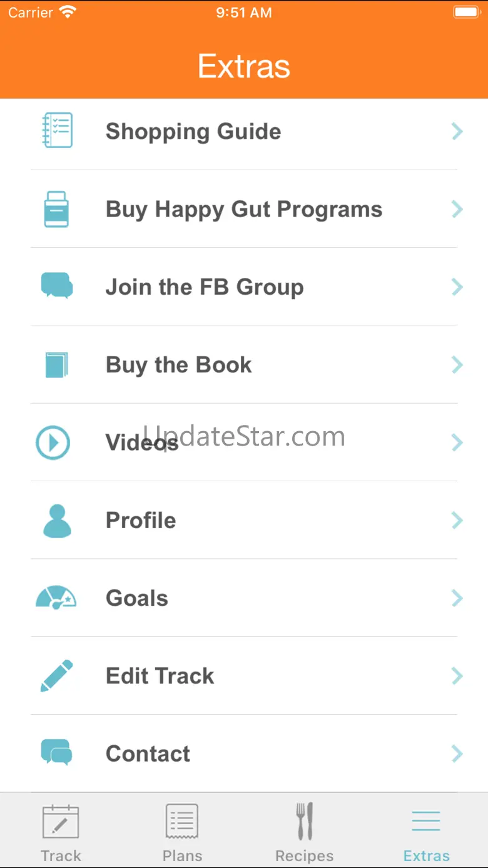Viewport: 488px width, 868px height.
Task: Tap the Videos play icon
Action: click(53, 442)
